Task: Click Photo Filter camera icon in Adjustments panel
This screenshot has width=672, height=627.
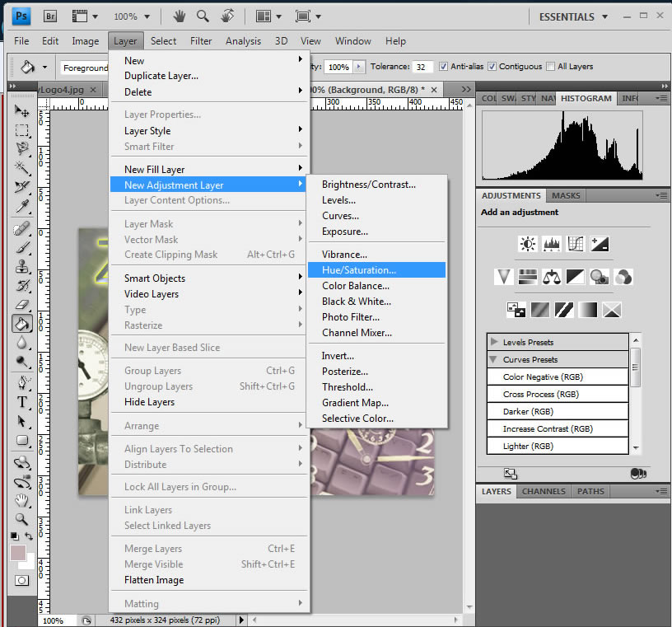Action: 600,277
